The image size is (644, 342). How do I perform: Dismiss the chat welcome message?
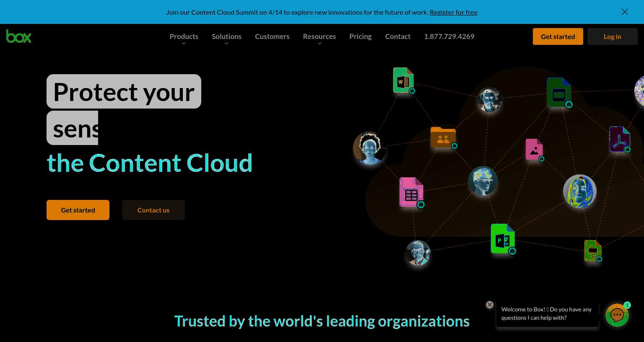click(x=490, y=305)
